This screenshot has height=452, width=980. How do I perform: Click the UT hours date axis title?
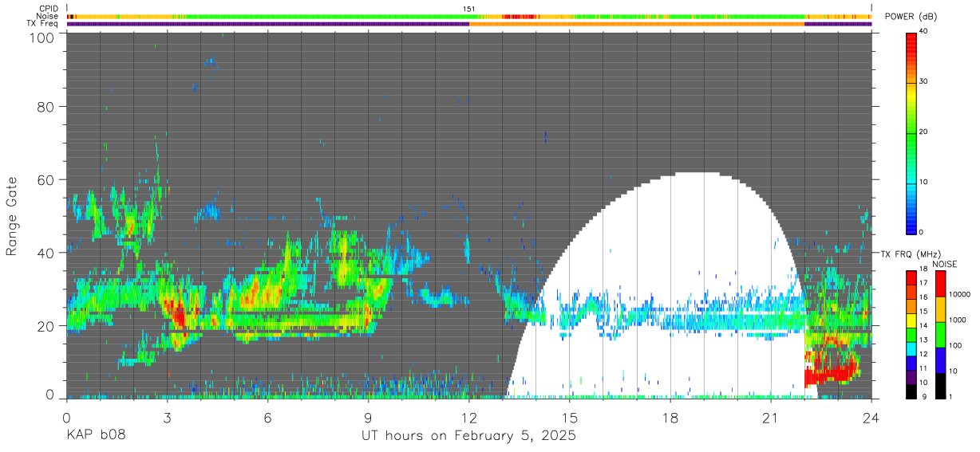click(469, 436)
